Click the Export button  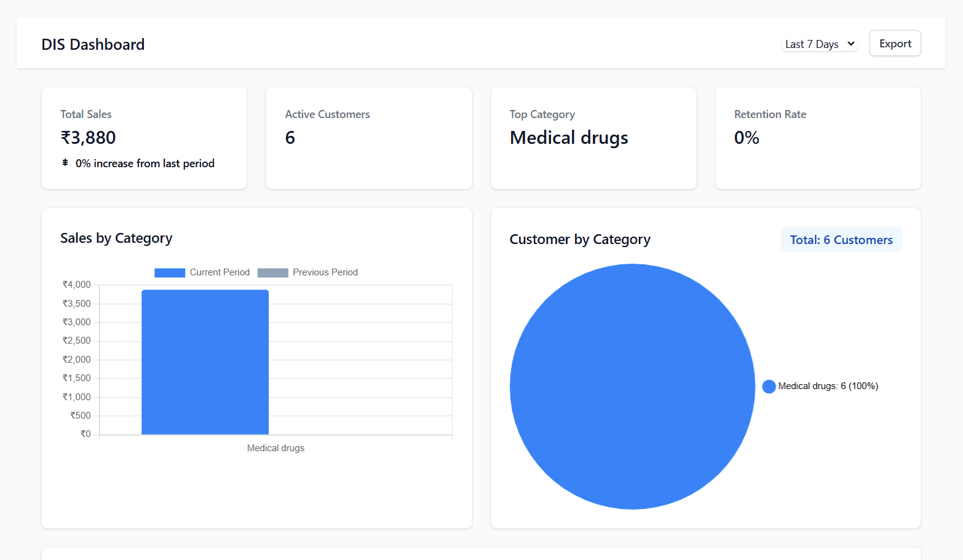tap(895, 43)
